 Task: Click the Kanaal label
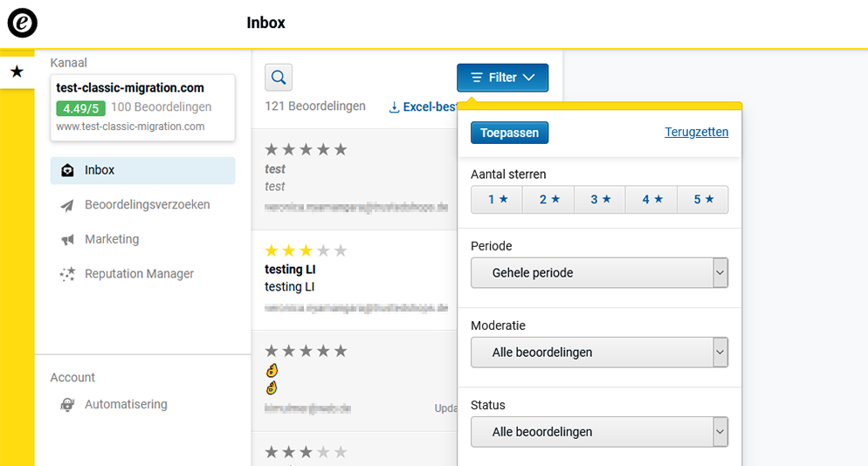[x=69, y=63]
